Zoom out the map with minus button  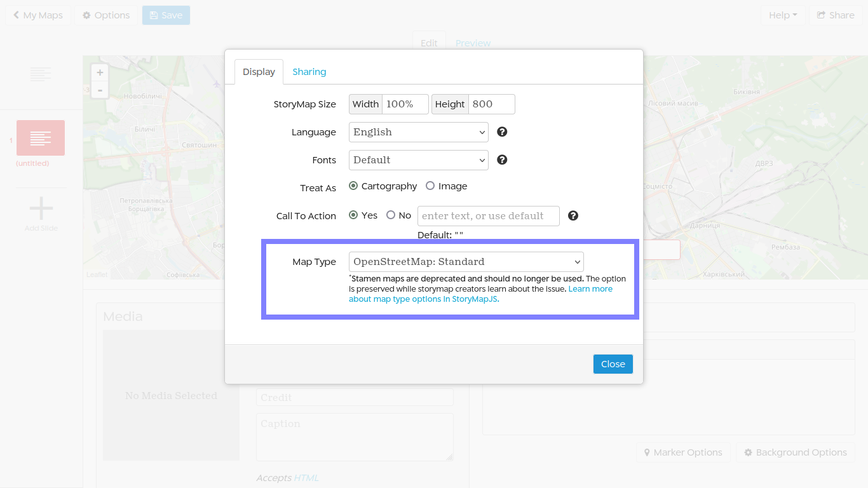point(100,90)
